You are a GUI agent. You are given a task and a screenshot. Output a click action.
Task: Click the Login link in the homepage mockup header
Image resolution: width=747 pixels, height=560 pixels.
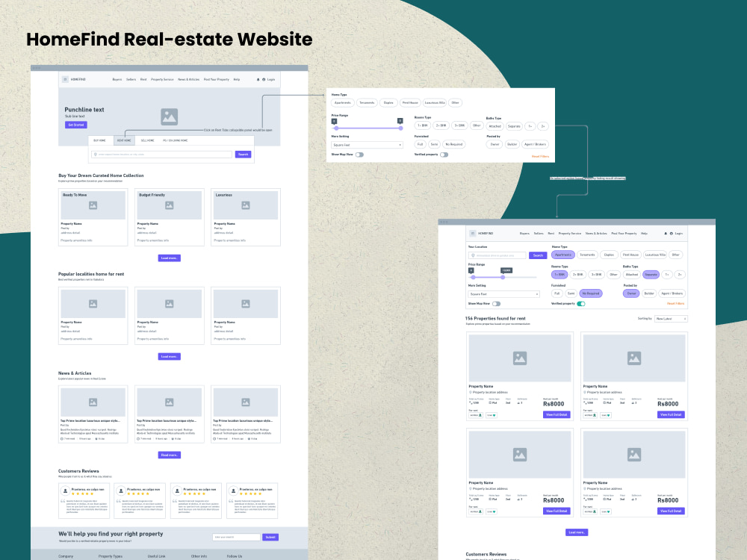click(x=271, y=80)
